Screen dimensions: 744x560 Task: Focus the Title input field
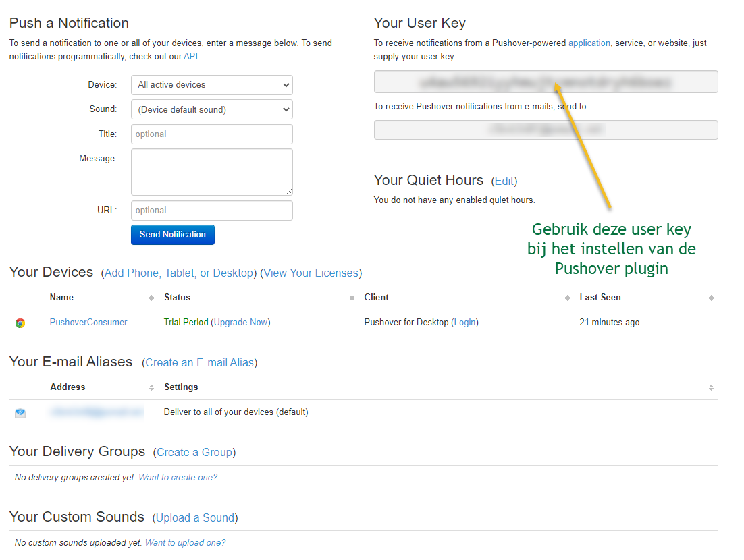(x=211, y=134)
